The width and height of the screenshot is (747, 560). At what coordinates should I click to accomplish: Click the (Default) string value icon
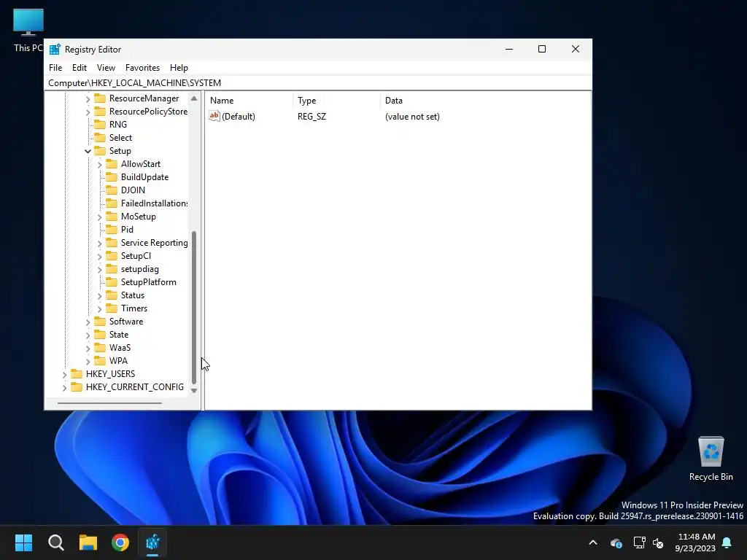(214, 116)
